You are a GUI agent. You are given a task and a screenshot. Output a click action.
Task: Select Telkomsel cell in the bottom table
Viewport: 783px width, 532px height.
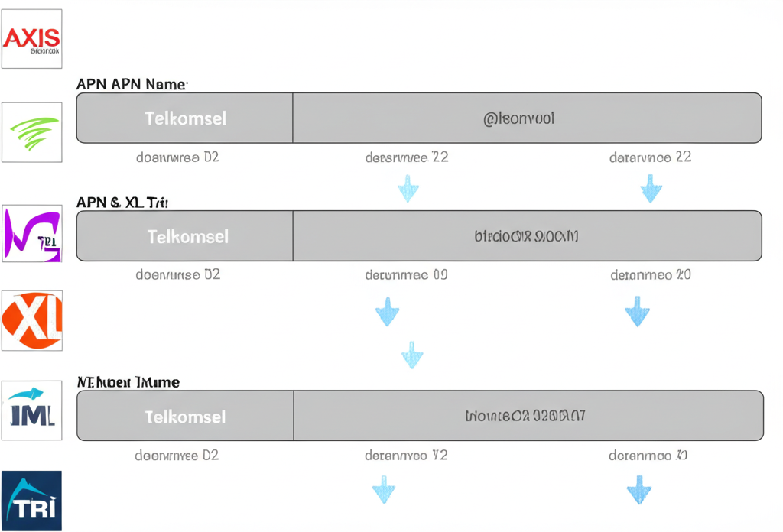coord(185,417)
